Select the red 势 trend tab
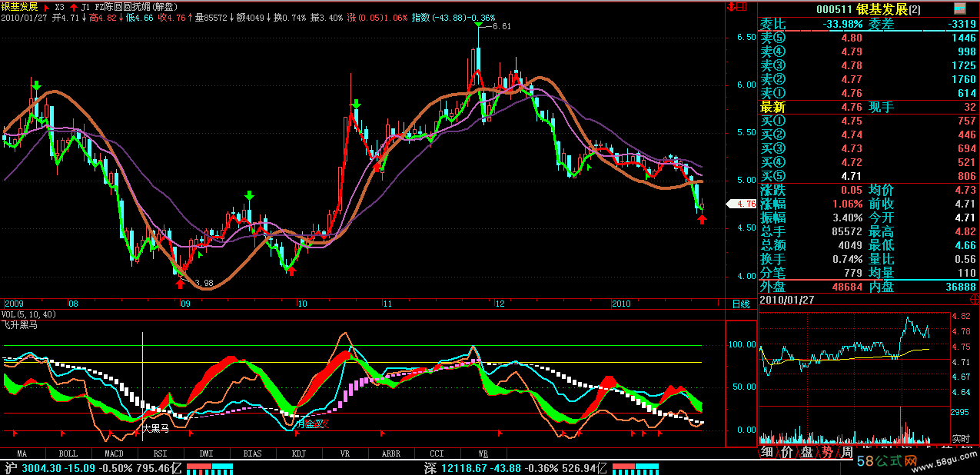Viewport: 980px width, 475px height. coord(827,453)
